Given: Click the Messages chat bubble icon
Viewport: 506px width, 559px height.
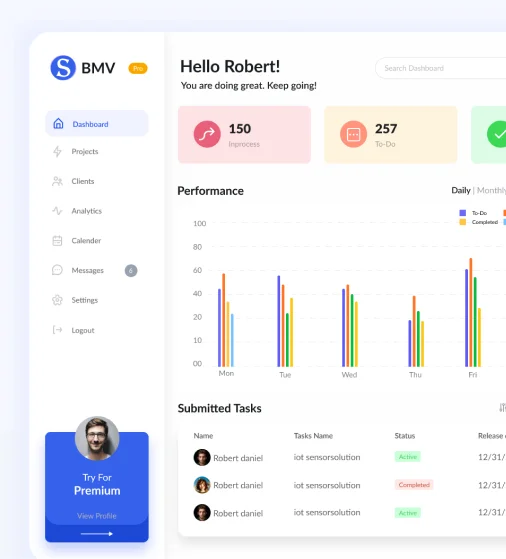Looking at the screenshot, I should click(57, 270).
